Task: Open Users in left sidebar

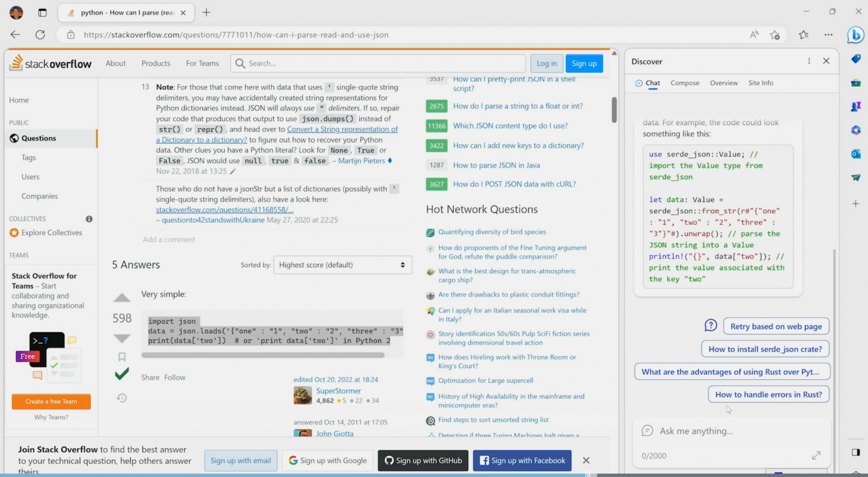Action: coord(30,177)
